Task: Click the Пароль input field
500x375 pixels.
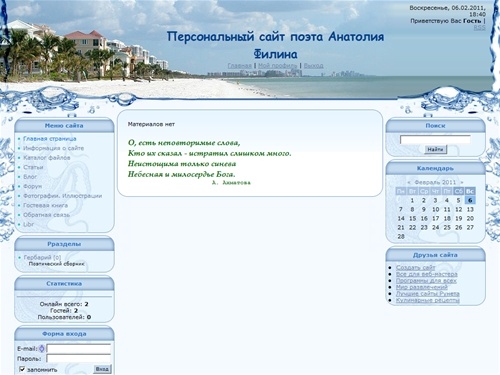Action: tap(79, 359)
